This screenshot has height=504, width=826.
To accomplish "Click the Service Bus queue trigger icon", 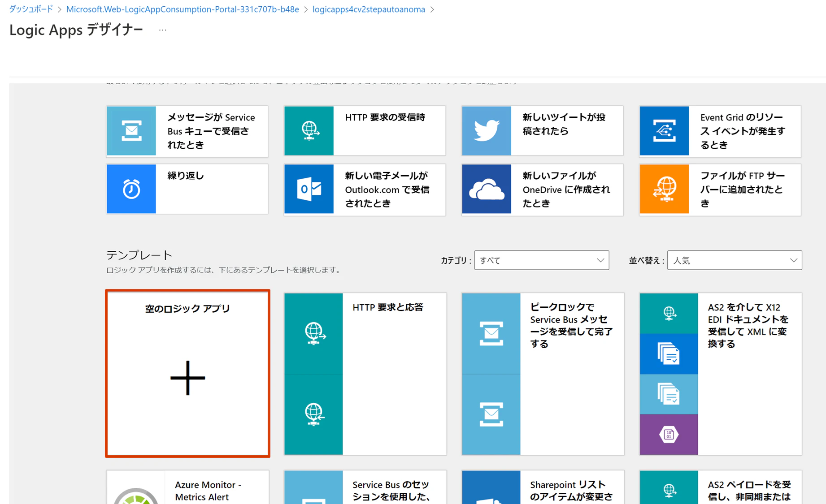I will (x=131, y=131).
